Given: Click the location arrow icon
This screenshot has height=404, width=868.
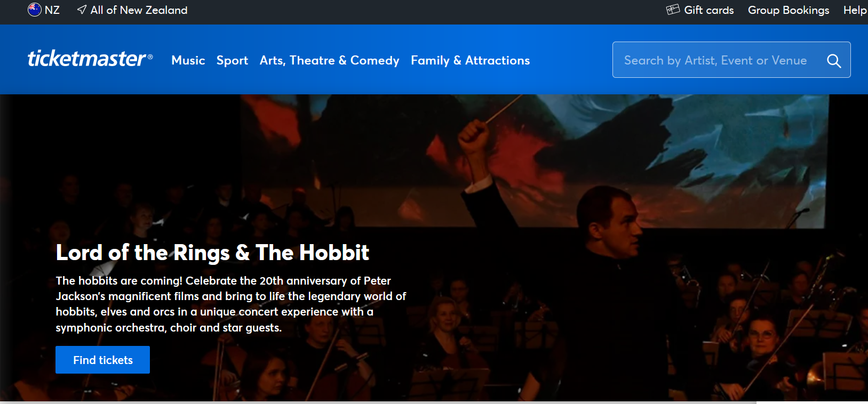Looking at the screenshot, I should (x=82, y=10).
